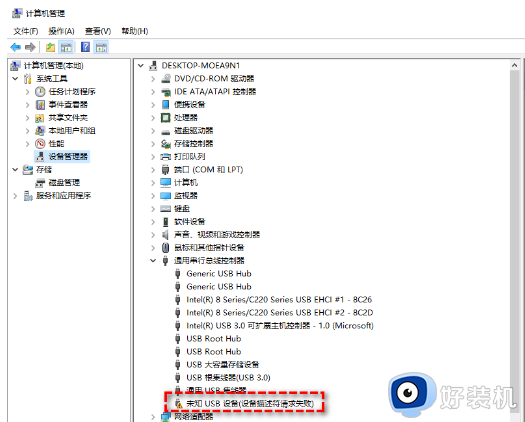Expand the 任务计划程序 node

pyautogui.click(x=27, y=92)
